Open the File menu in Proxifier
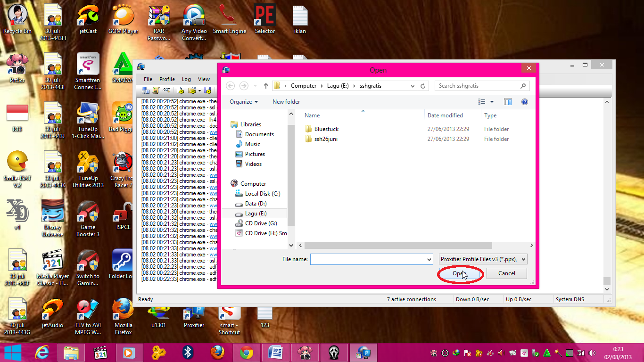Image resolution: width=644 pixels, height=362 pixels. 148,79
